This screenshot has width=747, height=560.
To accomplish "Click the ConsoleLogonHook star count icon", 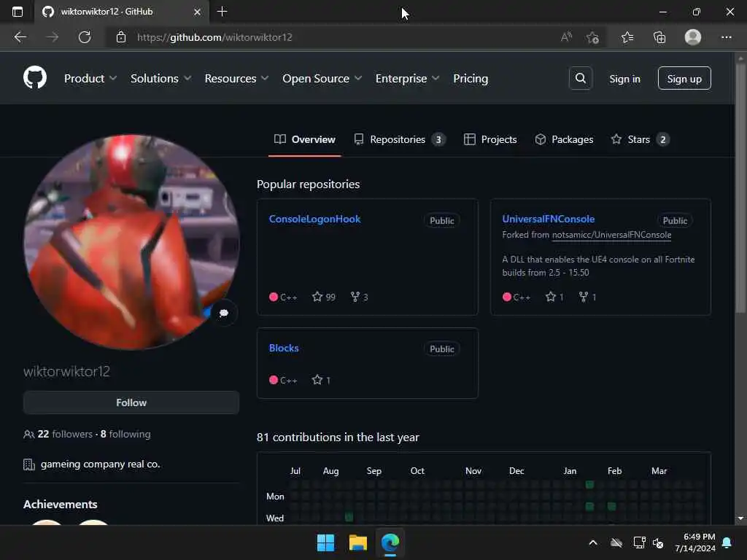I will click(317, 297).
